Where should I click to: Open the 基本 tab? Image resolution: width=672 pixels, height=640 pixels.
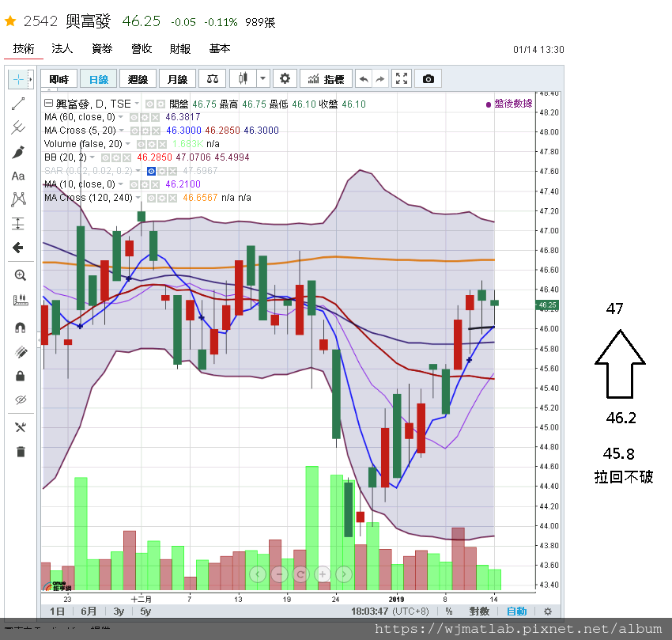click(220, 48)
